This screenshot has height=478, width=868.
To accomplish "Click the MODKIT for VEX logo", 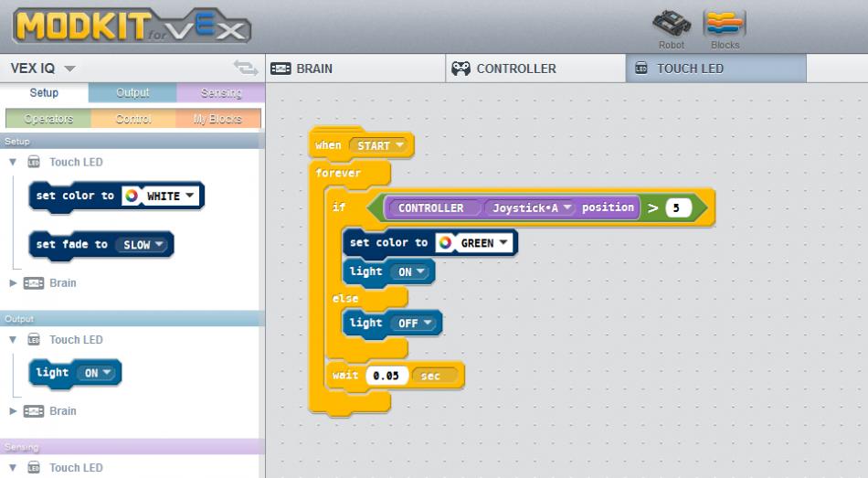I will click(x=131, y=27).
